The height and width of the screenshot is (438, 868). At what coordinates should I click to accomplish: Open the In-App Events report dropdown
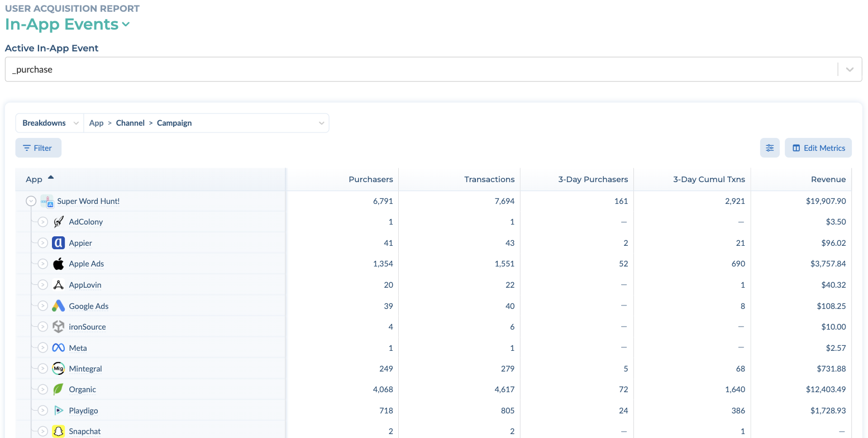point(68,25)
